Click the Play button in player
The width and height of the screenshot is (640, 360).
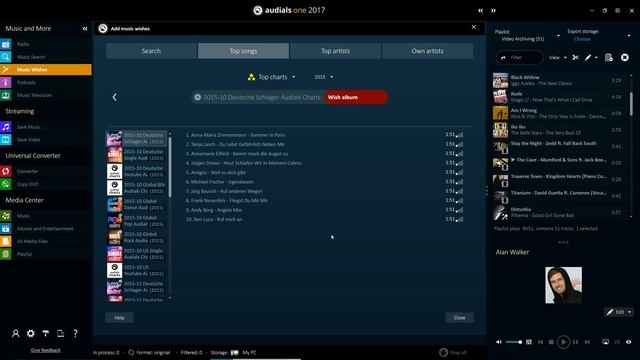563,342
